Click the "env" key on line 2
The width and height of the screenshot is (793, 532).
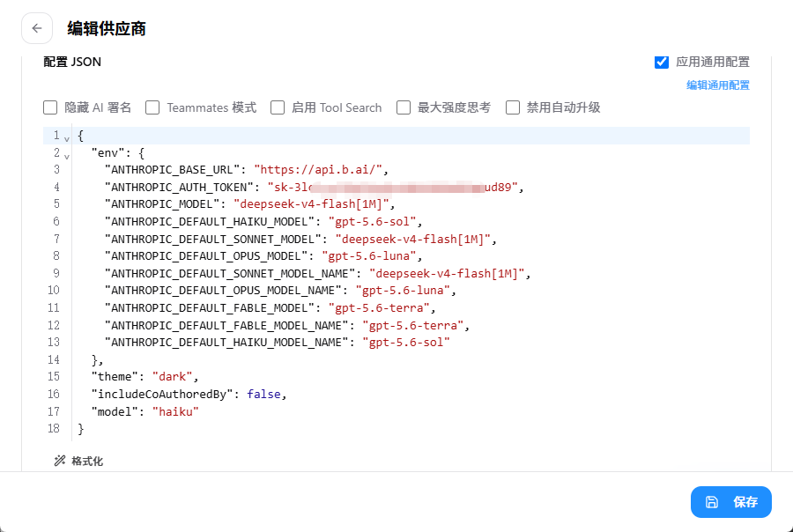click(107, 152)
